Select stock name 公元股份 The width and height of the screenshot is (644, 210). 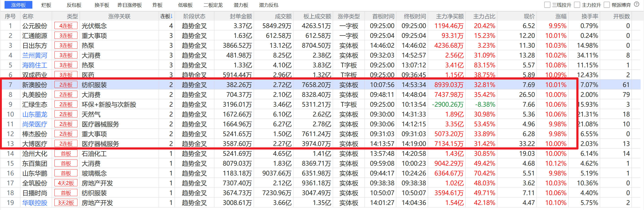click(x=35, y=26)
